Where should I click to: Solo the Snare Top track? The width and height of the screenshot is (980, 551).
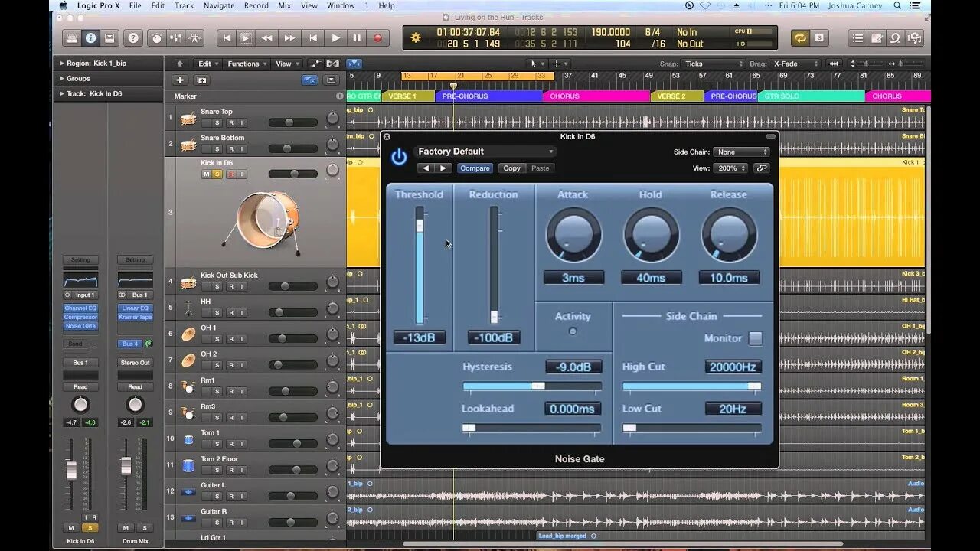tap(217, 123)
